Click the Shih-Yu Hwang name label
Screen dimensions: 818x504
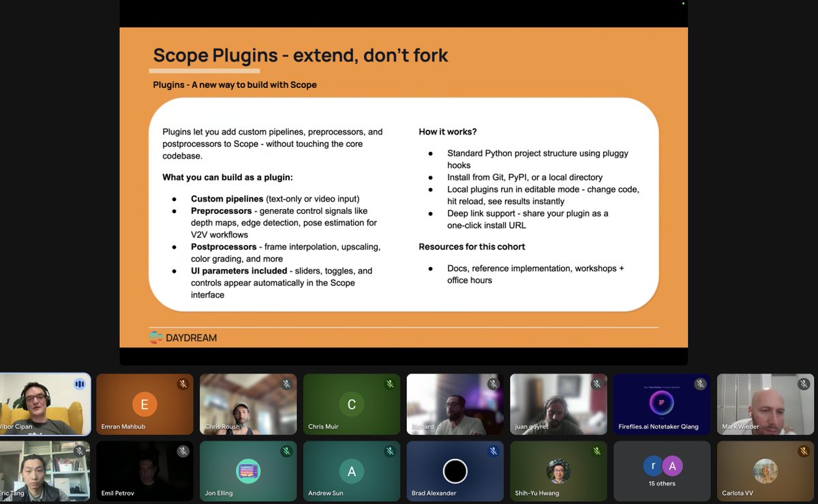point(539,493)
